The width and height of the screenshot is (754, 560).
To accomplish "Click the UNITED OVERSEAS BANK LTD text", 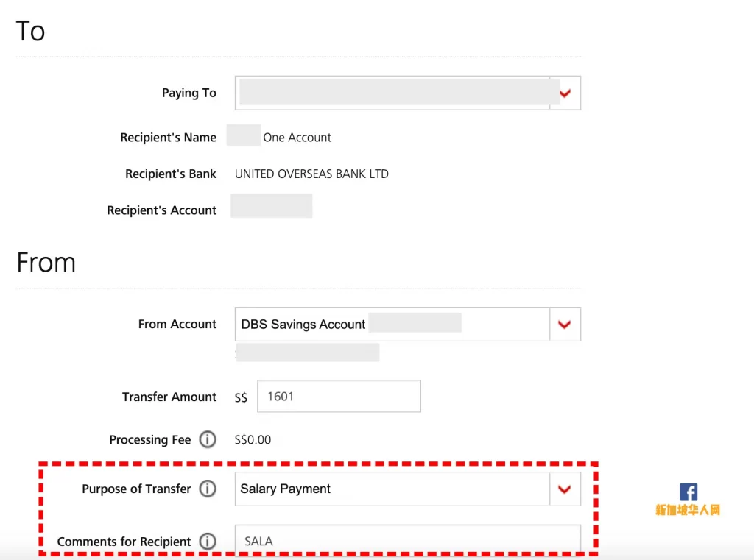I will pyautogui.click(x=311, y=174).
